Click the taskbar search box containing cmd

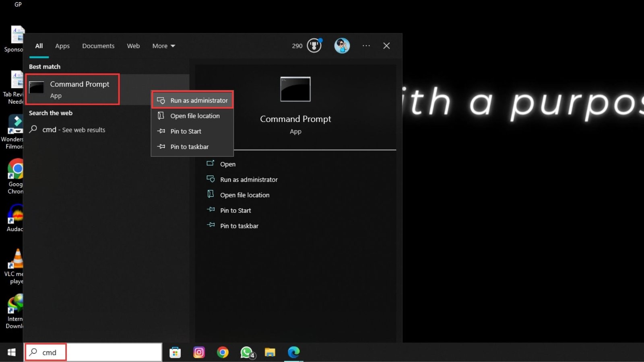94,352
